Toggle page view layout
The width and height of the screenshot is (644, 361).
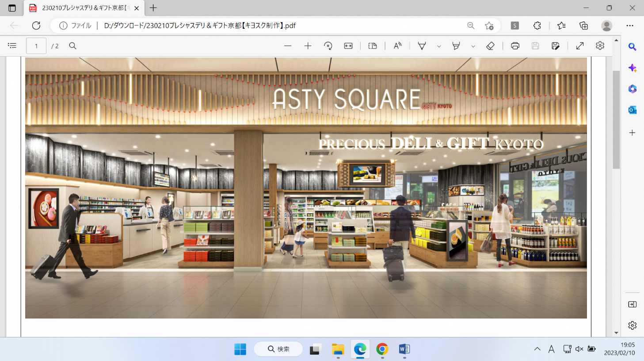click(373, 46)
